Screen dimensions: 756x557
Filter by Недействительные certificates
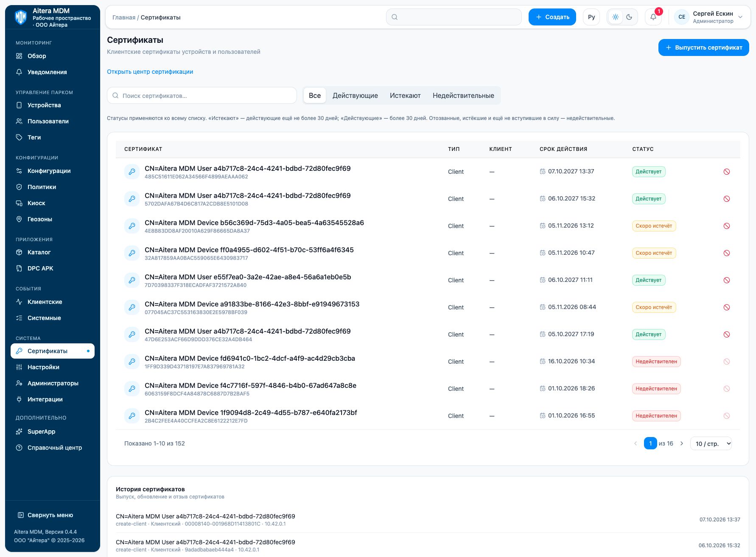463,95
